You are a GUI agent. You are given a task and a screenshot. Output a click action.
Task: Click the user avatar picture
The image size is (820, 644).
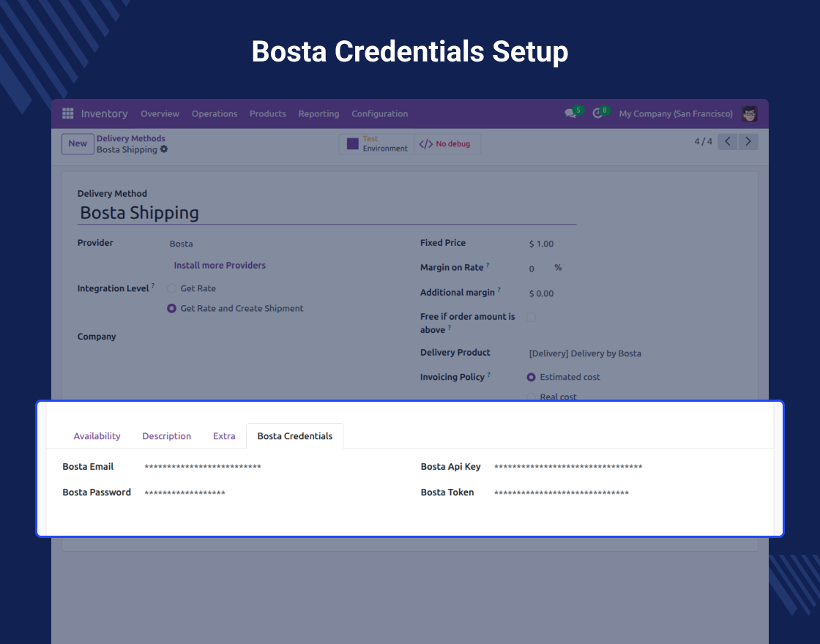750,113
